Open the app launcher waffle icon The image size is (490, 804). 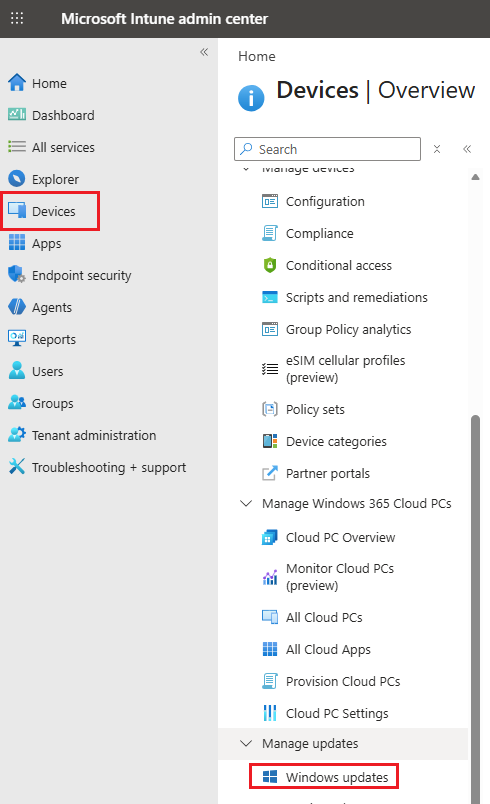tap(17, 18)
